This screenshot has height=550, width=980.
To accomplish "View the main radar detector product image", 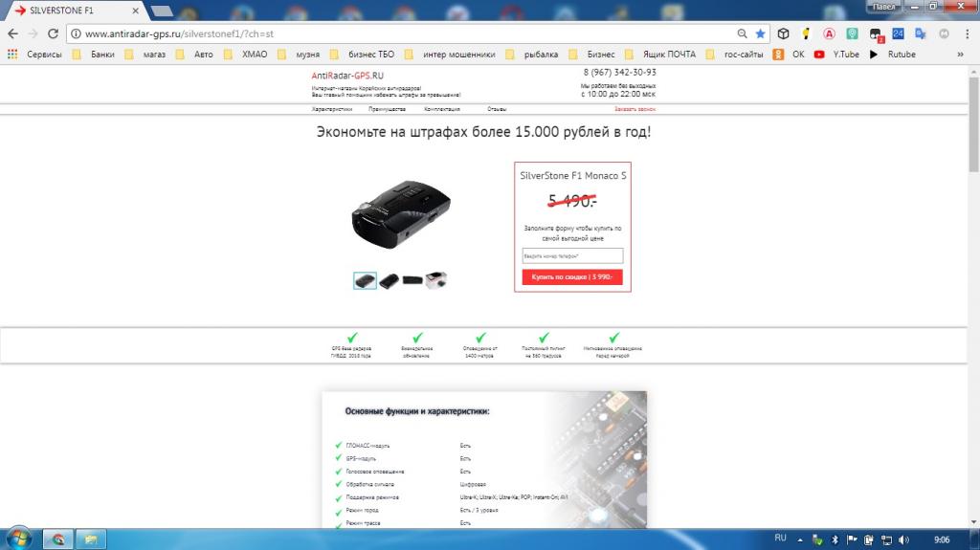I will coord(401,214).
